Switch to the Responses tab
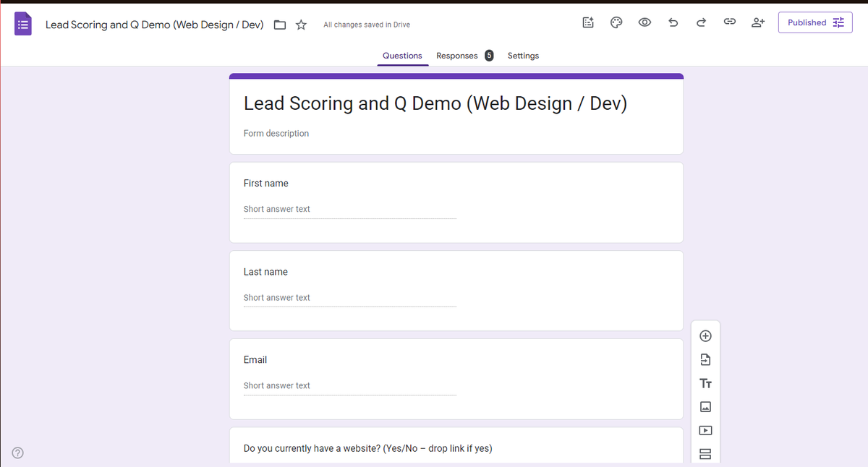868x467 pixels. [457, 56]
